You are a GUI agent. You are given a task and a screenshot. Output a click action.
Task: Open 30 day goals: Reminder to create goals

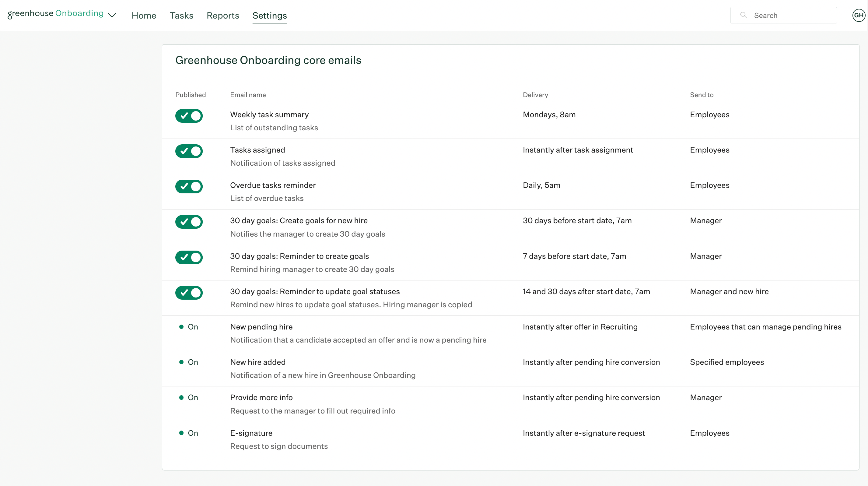(x=299, y=256)
